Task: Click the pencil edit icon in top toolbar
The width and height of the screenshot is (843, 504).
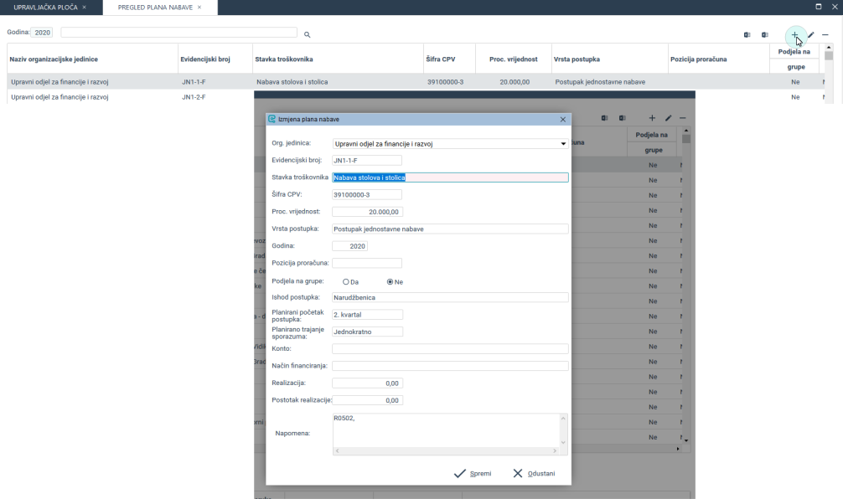Action: pos(811,35)
